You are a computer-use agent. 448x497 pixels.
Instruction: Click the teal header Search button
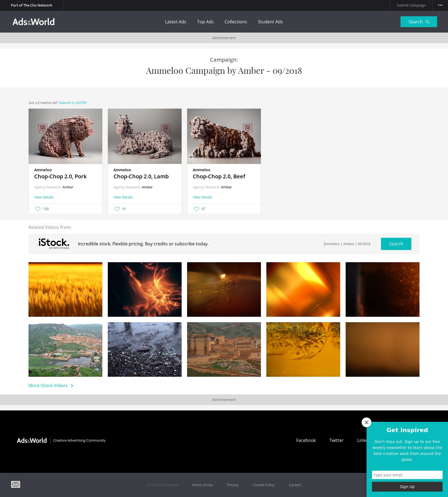pyautogui.click(x=418, y=22)
